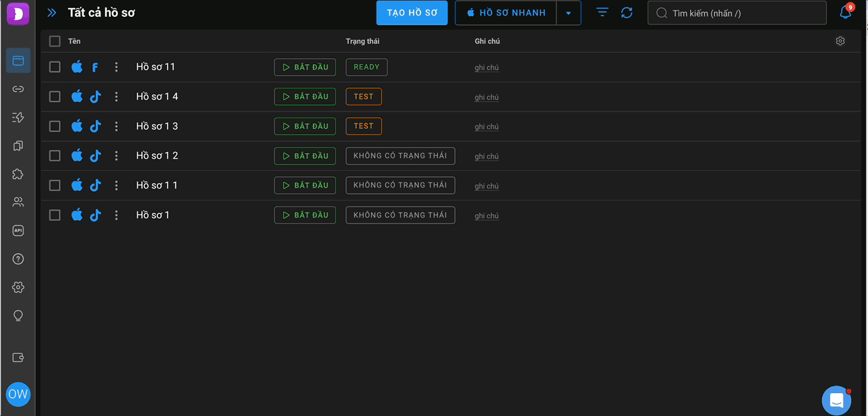Change the TEST status of Hồ sơ 1 3
The image size is (868, 416).
(x=364, y=126)
